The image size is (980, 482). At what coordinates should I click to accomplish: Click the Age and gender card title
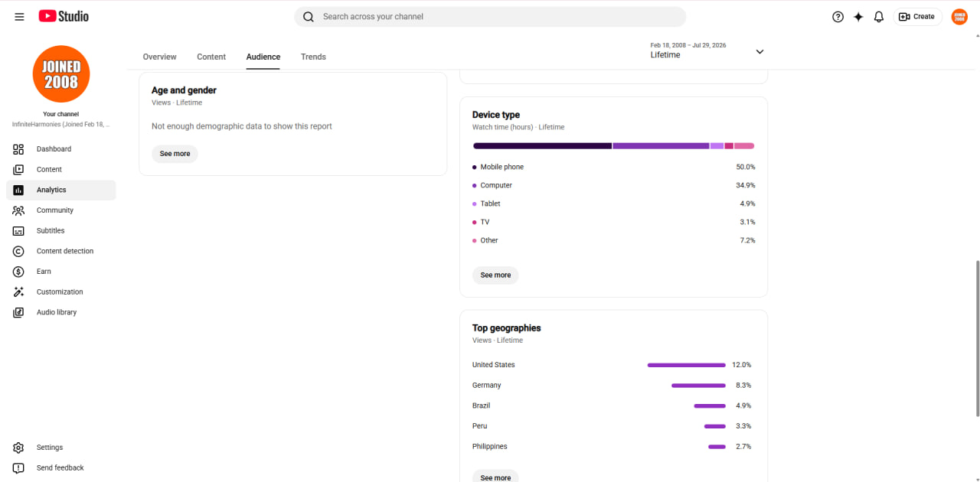click(x=184, y=90)
